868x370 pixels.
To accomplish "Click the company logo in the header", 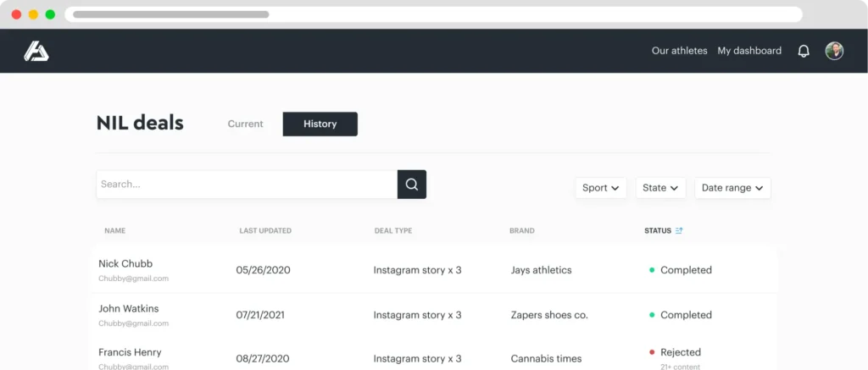I will pos(36,51).
